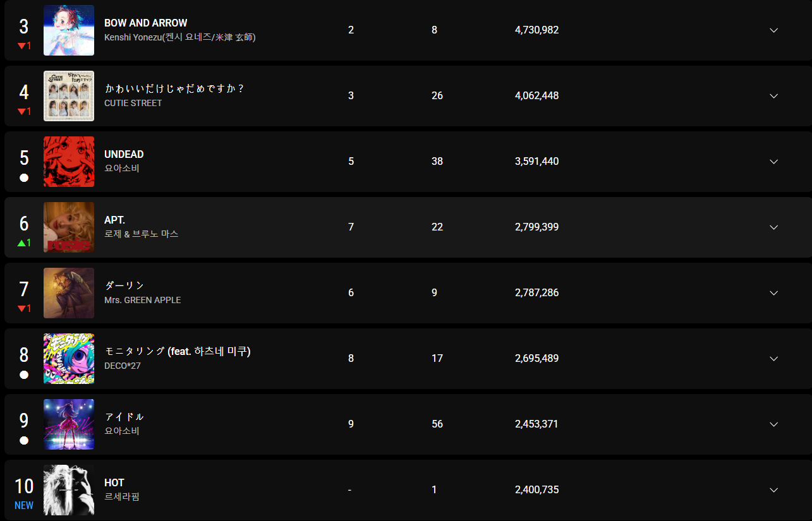Select the APT. album thumbnail
This screenshot has width=812, height=521.
[x=69, y=227]
